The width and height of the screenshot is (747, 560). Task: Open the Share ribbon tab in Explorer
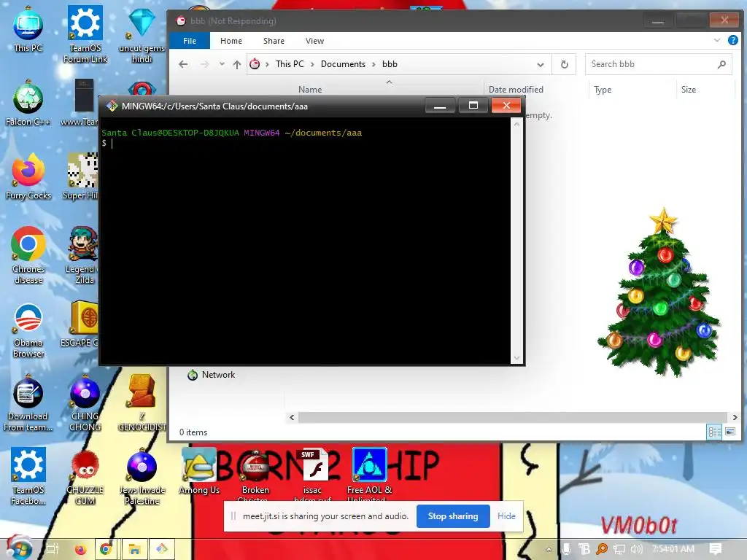[274, 41]
